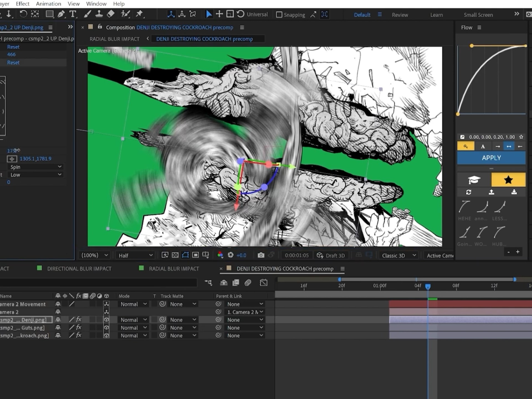Image resolution: width=532 pixels, height=399 pixels.
Task: Select the Rectangle shape tool
Action: click(x=50, y=14)
